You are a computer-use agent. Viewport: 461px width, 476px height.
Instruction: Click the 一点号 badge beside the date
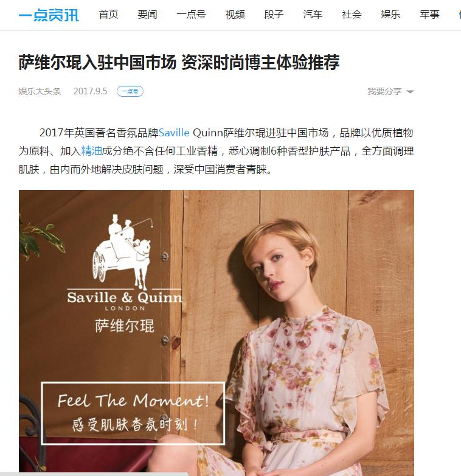pos(130,91)
